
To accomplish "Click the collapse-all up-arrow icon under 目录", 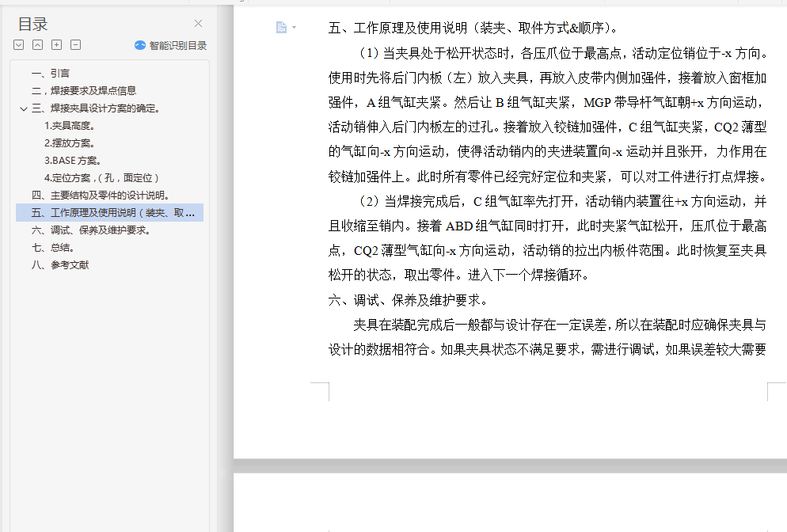I will click(38, 45).
